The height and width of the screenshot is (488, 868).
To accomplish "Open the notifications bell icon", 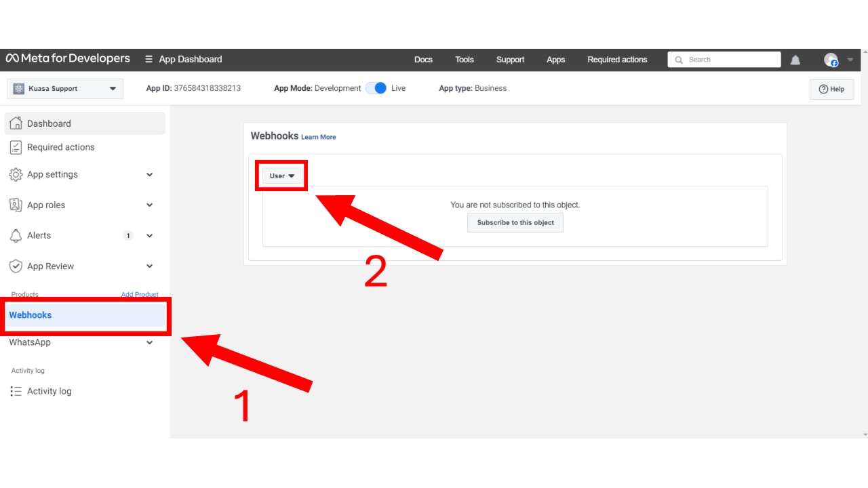I will pos(795,60).
